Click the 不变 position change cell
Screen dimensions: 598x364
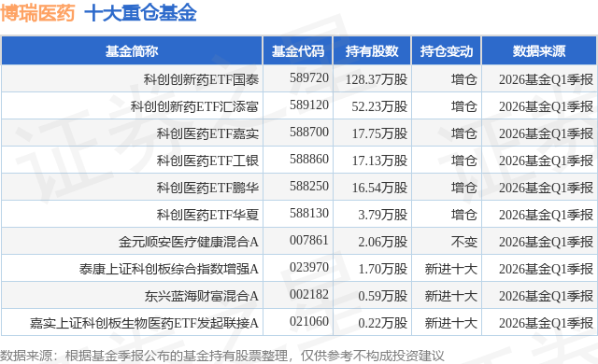[463, 242]
